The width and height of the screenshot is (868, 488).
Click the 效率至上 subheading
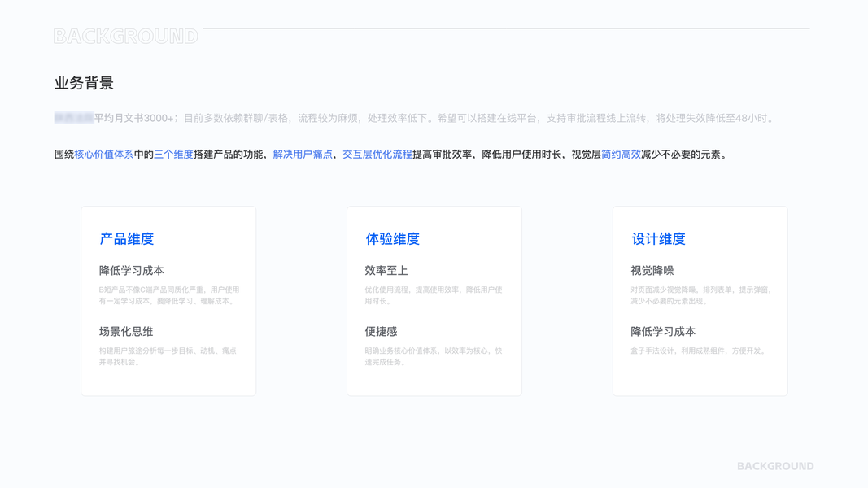pos(386,271)
